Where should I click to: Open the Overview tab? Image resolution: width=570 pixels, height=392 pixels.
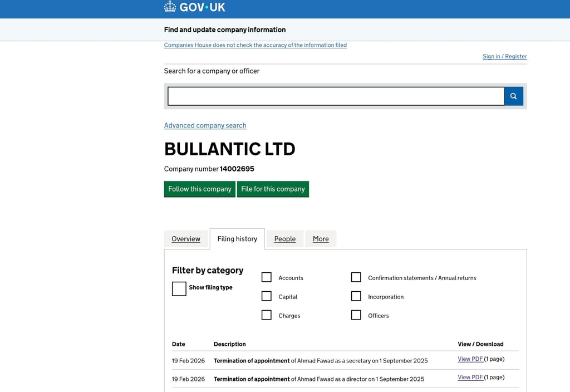click(186, 239)
